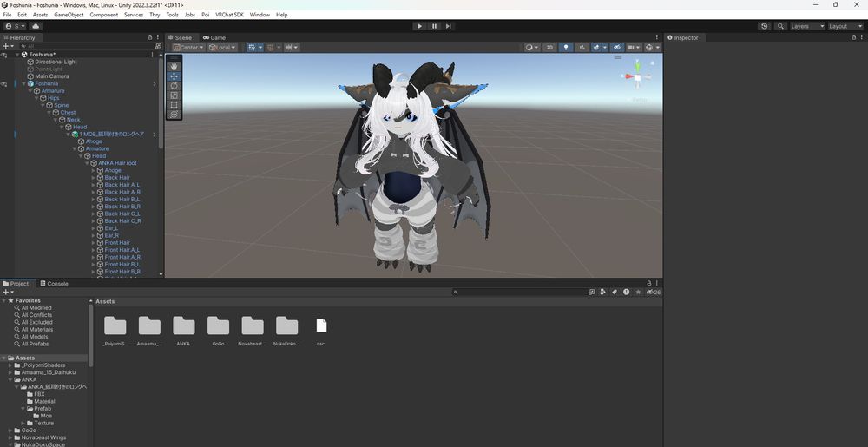Screen dimensions: 868x447
Task: Toggle grid visibility button
Action: point(252,48)
